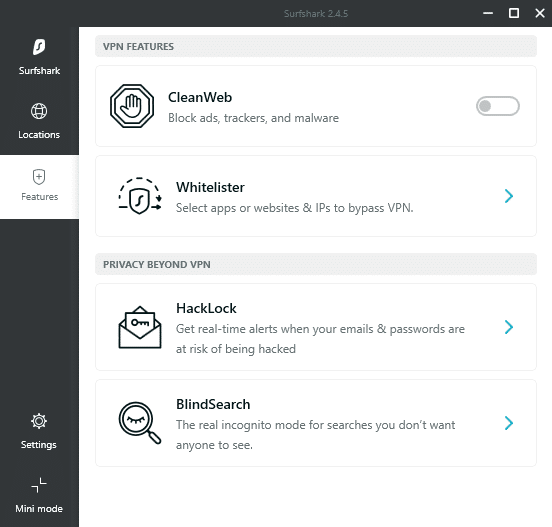The width and height of the screenshot is (552, 527).
Task: Open the Locations globe icon
Action: [x=39, y=111]
